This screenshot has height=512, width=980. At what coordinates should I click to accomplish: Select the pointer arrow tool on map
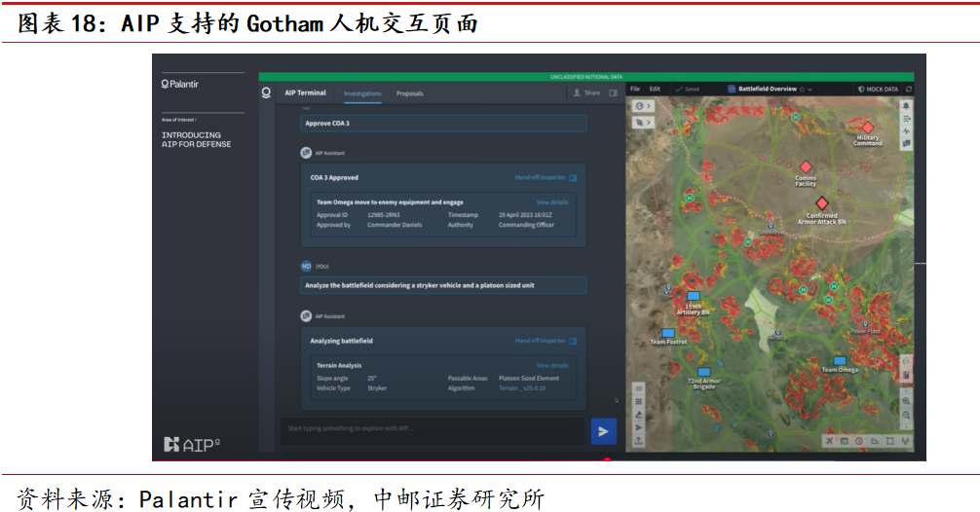639,427
